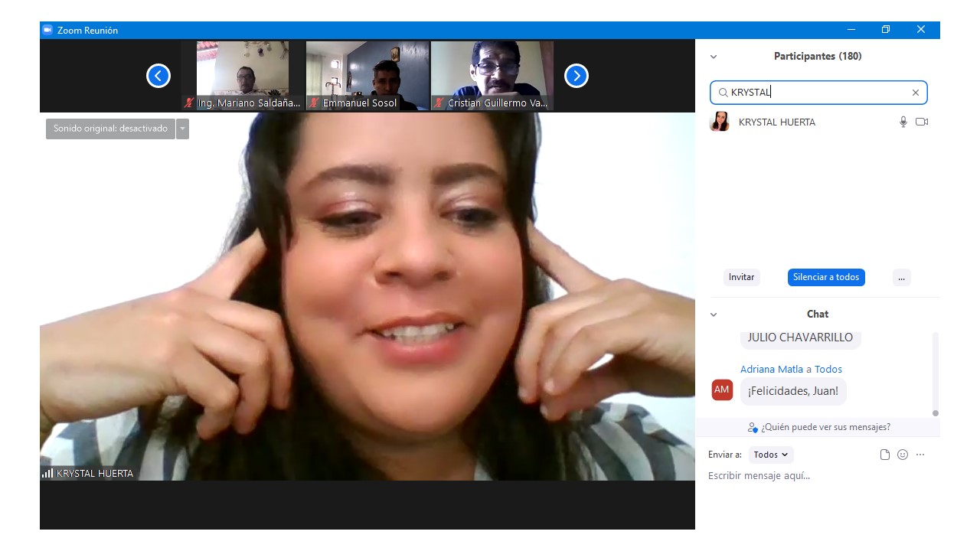
Task: Clear the participant search with X
Action: (915, 93)
